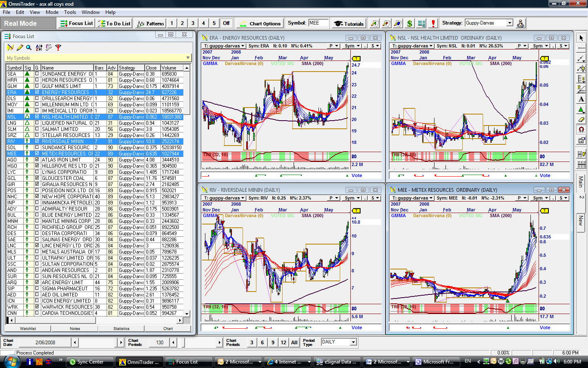Image resolution: width=588 pixels, height=368 pixels.
Task: Open the dollar sign trade icon
Action: click(x=410, y=23)
